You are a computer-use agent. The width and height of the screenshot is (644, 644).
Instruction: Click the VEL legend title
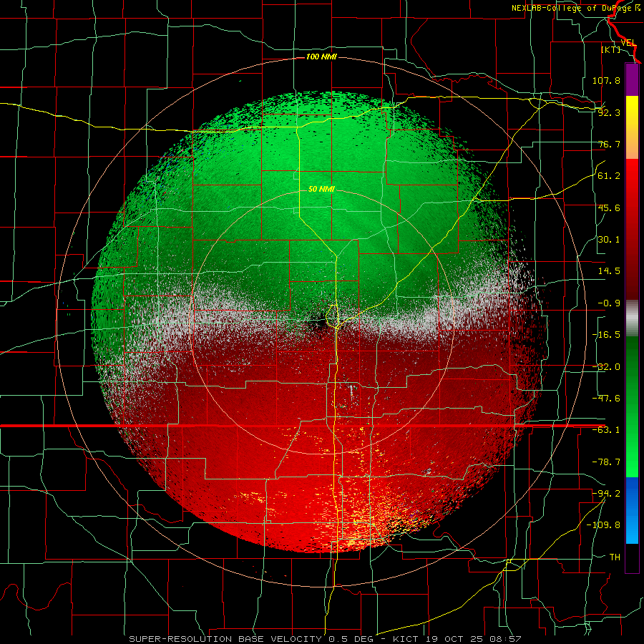pos(628,43)
